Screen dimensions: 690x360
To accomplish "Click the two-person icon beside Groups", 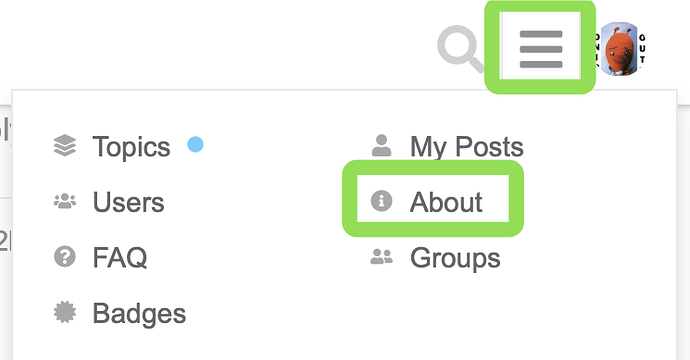I will (382, 257).
